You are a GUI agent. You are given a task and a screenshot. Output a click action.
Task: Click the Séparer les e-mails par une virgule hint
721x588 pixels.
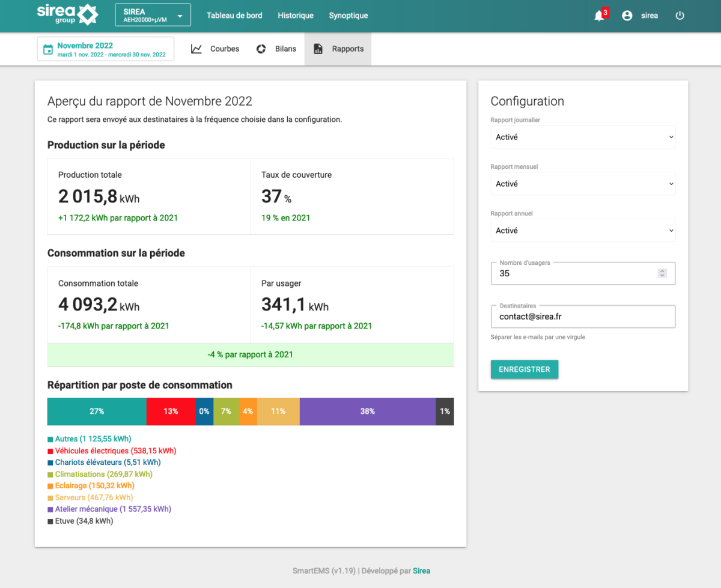point(538,337)
